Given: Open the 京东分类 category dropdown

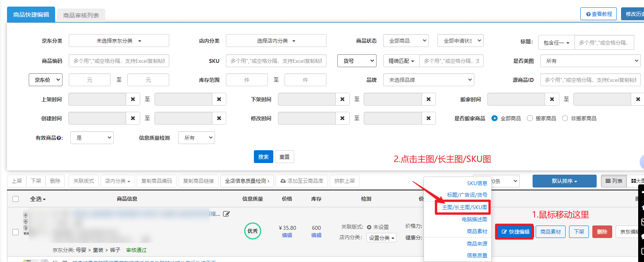Looking at the screenshot, I should pyautogui.click(x=119, y=41).
